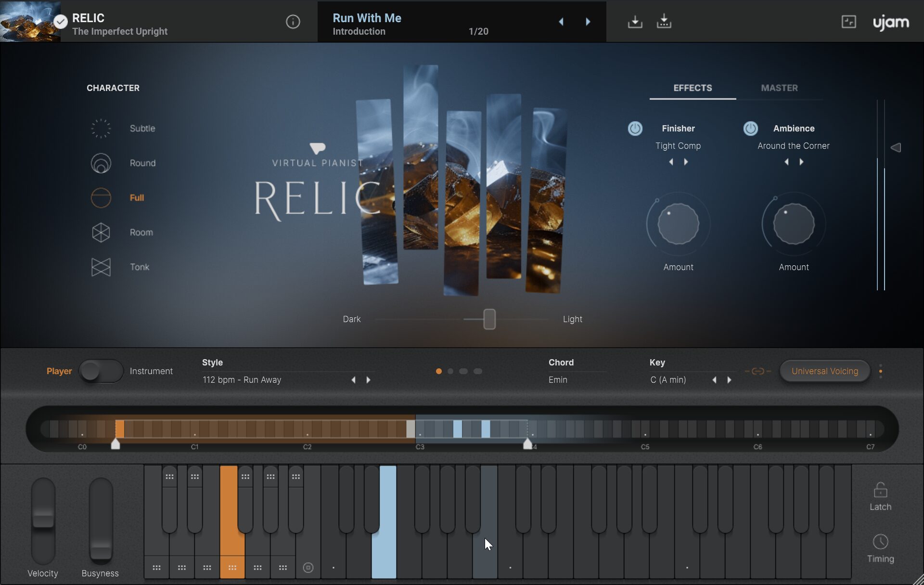Click the right range marker near C4
This screenshot has height=585, width=924.
(527, 443)
